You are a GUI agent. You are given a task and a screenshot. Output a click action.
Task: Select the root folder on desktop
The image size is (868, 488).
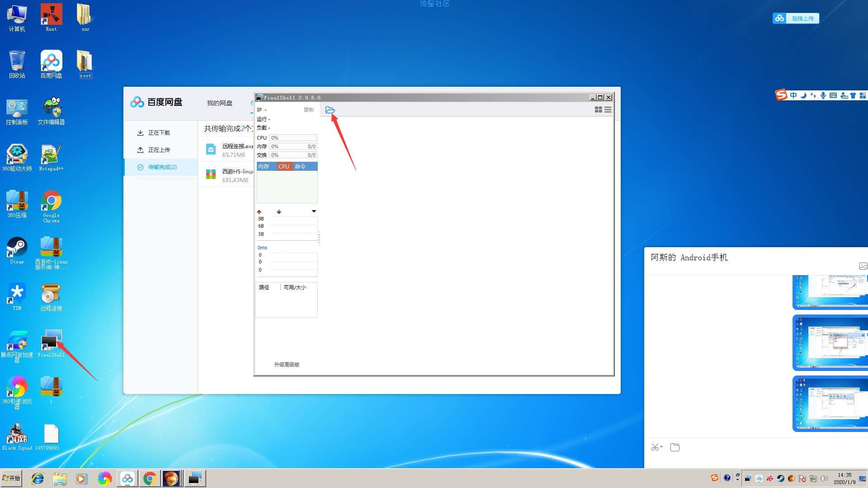point(85,64)
